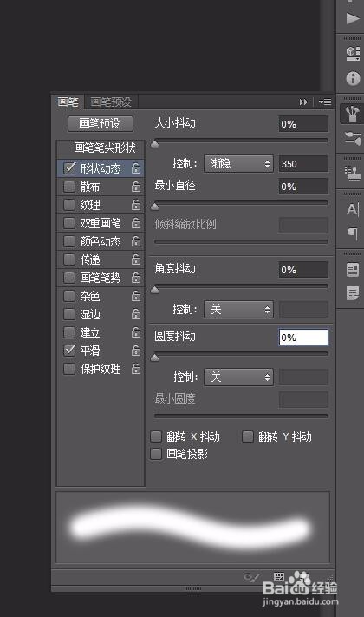Toggle the lock icon beside 建立
This screenshot has height=617, width=364.
(x=136, y=332)
